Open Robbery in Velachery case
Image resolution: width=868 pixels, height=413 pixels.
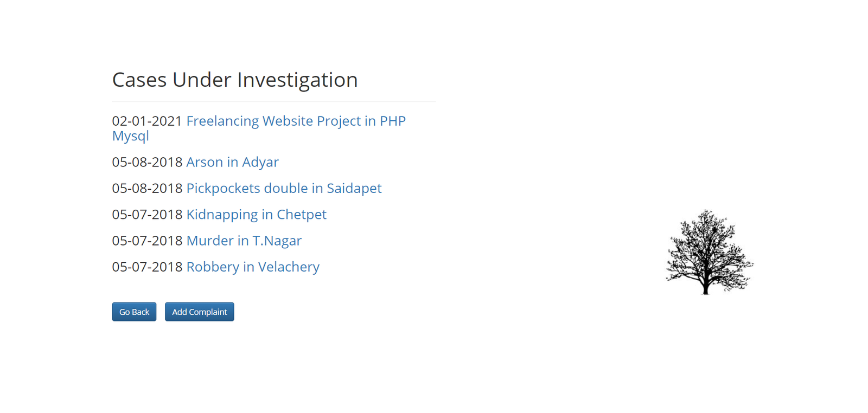click(x=253, y=267)
